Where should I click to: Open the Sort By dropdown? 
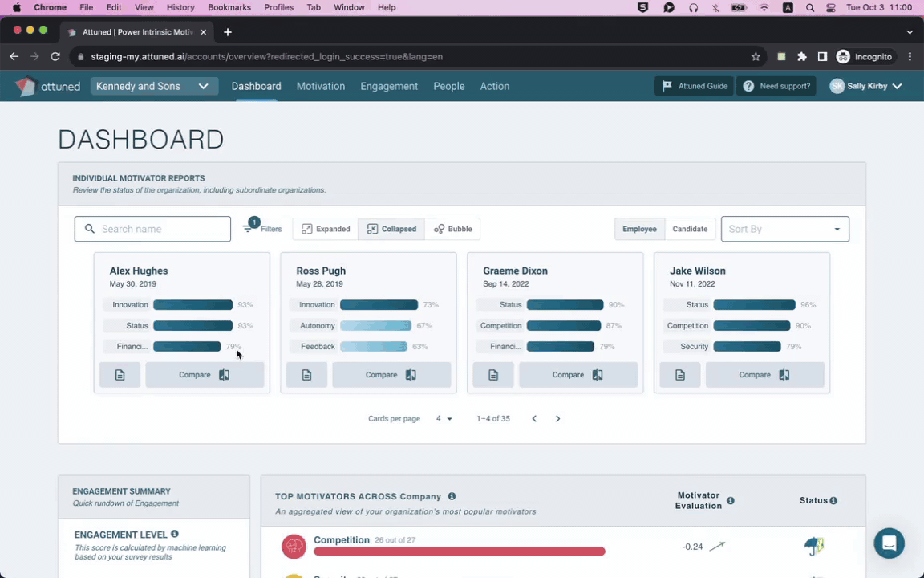coord(785,229)
